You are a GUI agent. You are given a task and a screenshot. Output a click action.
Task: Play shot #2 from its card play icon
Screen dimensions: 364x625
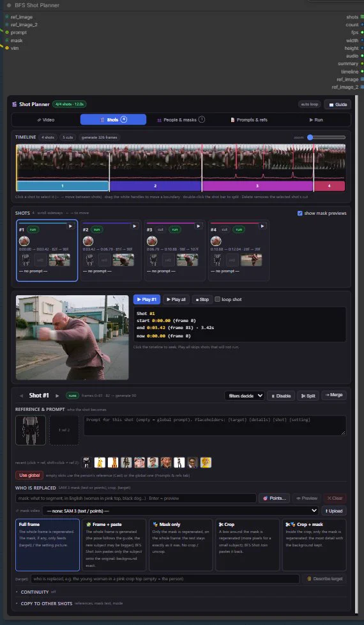(135, 226)
